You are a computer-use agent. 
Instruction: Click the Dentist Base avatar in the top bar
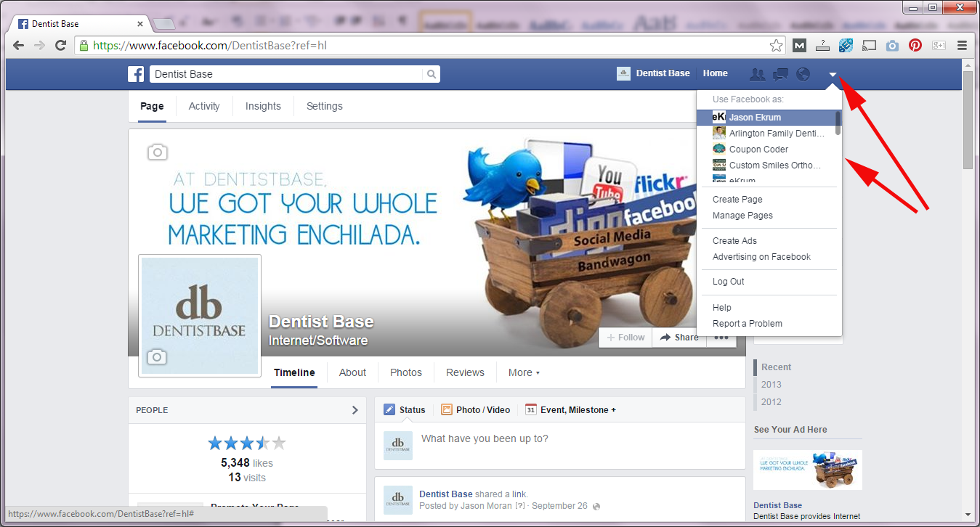point(623,73)
